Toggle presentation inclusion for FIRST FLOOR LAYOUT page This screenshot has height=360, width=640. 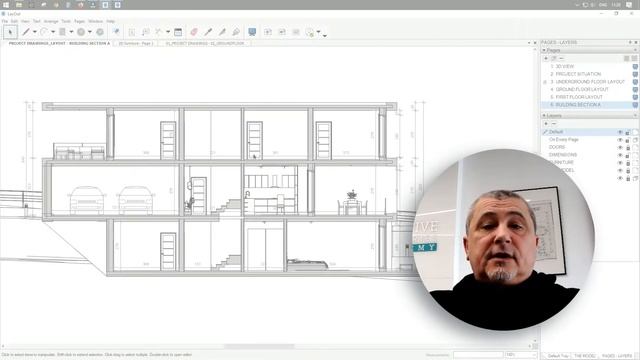(635, 97)
